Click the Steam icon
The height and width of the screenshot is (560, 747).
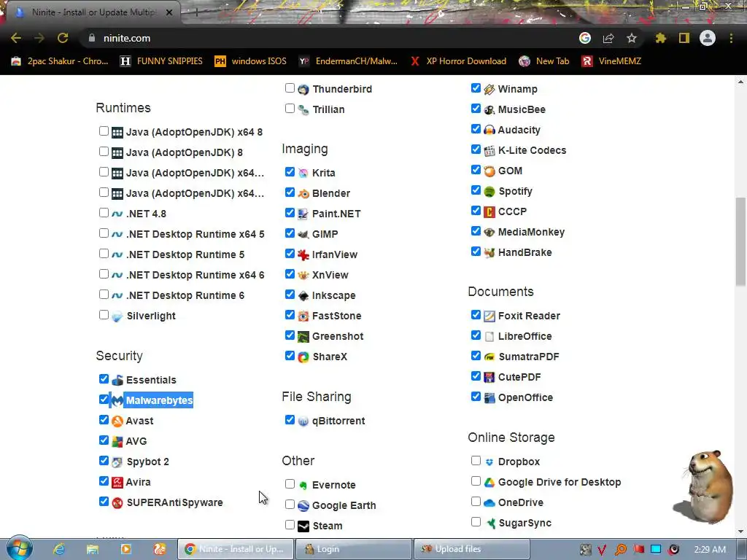point(303,526)
